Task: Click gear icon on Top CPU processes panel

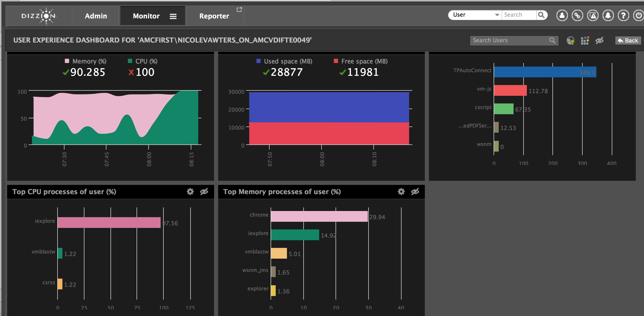Action: click(x=190, y=192)
